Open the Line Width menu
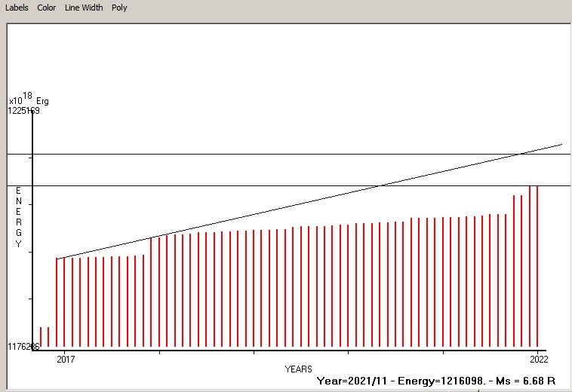 (83, 8)
